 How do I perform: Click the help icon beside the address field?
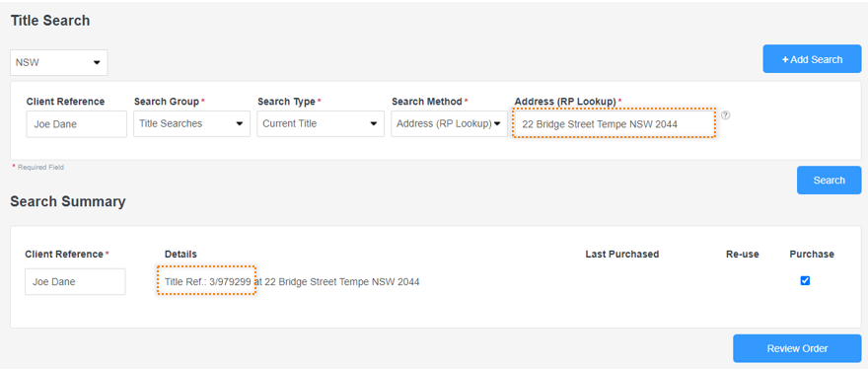click(x=725, y=115)
